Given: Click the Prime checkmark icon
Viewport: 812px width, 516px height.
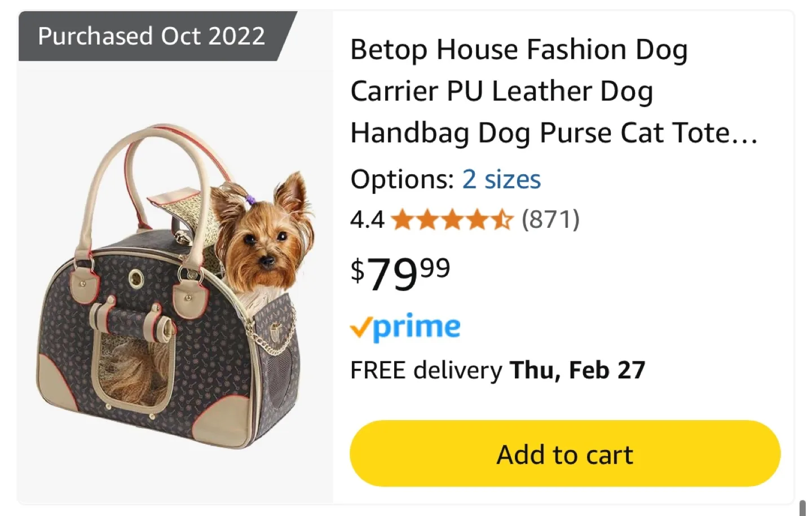Looking at the screenshot, I should [x=361, y=327].
